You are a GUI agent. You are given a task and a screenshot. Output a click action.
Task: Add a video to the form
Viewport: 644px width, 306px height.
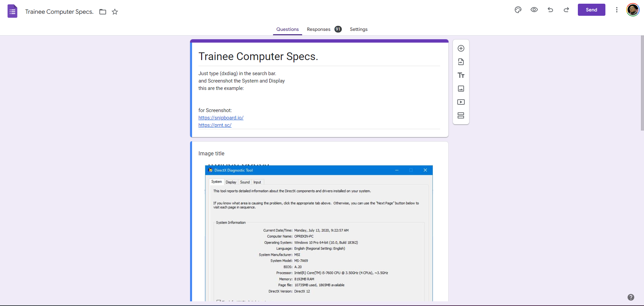tap(461, 102)
